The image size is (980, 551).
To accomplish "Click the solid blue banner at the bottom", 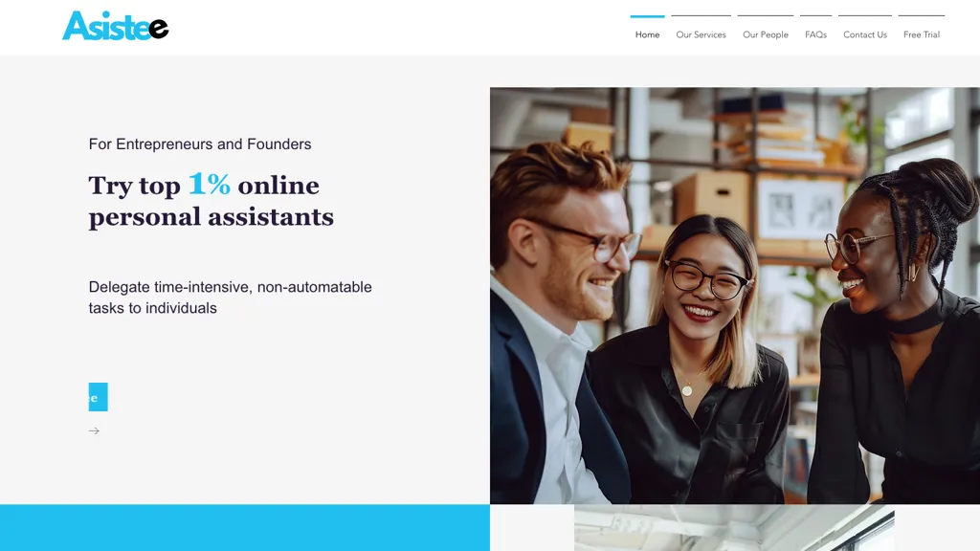I will (245, 528).
